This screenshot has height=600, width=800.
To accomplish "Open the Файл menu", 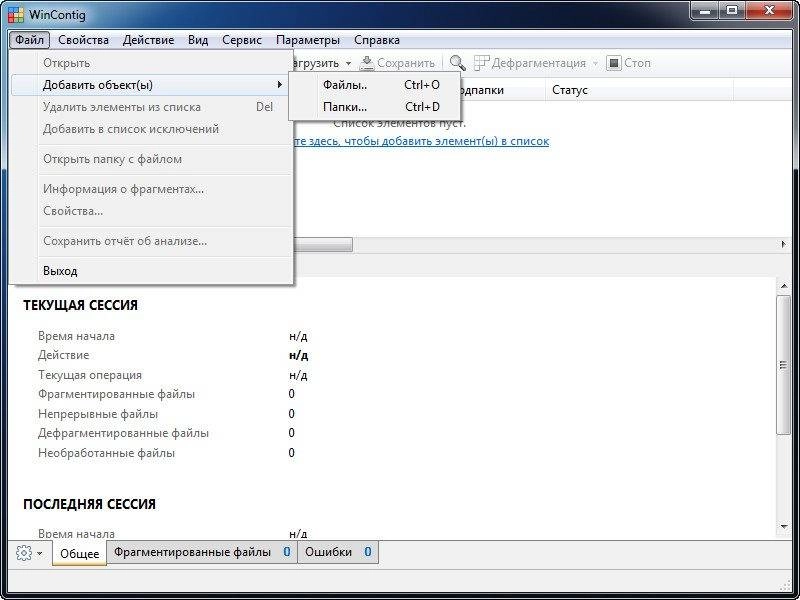I will point(29,40).
